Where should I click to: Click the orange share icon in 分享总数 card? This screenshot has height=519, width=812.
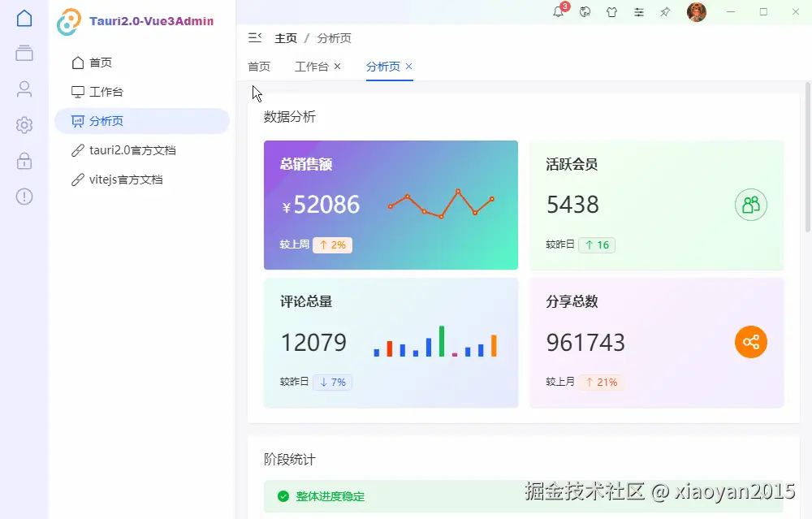(x=751, y=342)
